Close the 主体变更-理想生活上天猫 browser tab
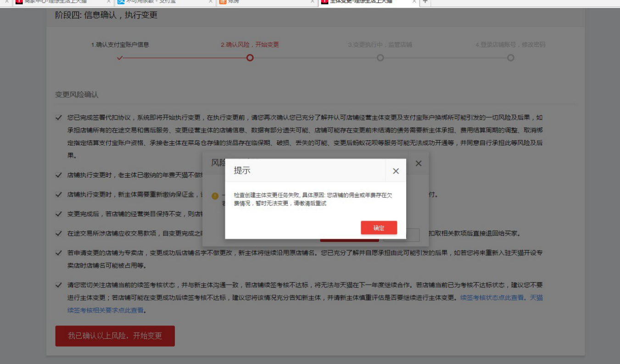This screenshot has width=620, height=364. tap(414, 2)
